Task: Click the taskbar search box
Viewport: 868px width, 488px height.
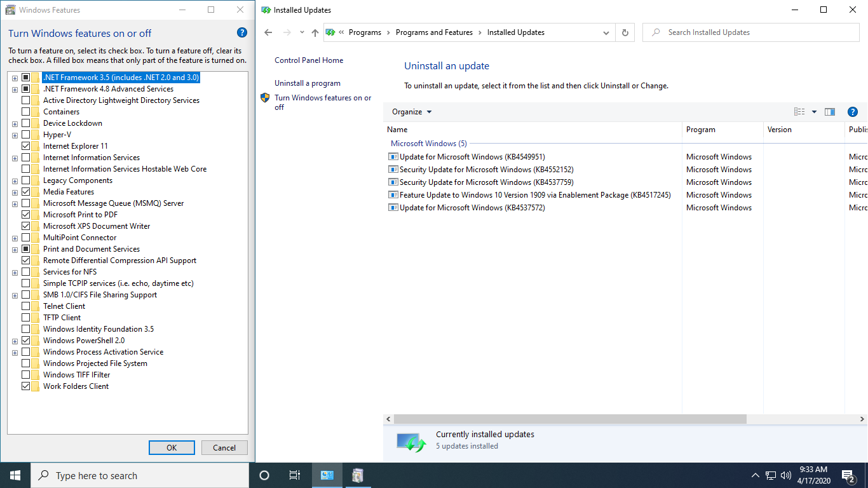Action: [x=140, y=475]
